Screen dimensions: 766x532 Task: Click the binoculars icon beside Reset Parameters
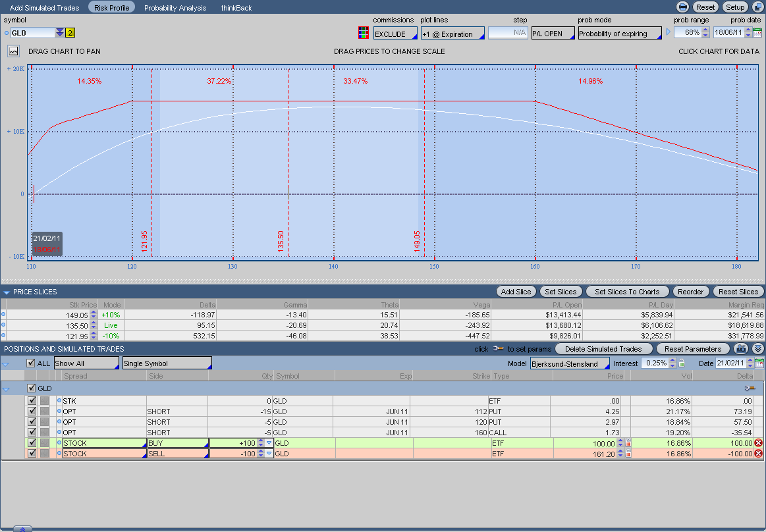click(742, 349)
